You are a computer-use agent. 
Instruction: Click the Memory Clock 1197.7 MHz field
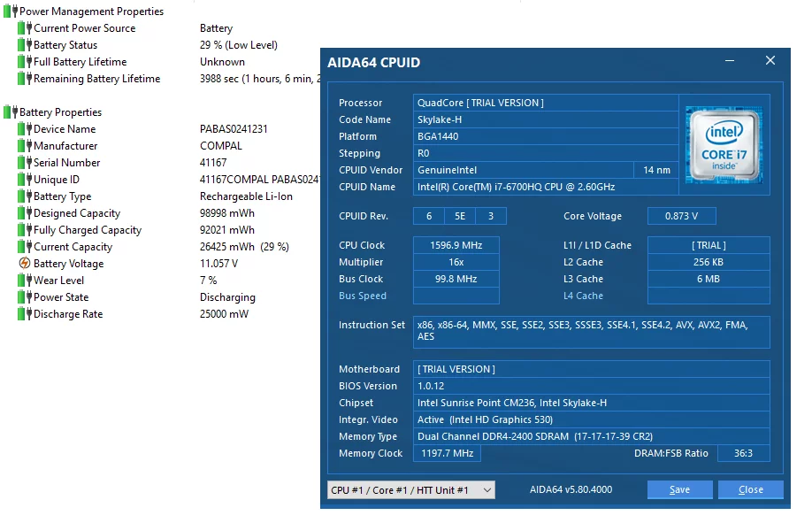[447, 453]
